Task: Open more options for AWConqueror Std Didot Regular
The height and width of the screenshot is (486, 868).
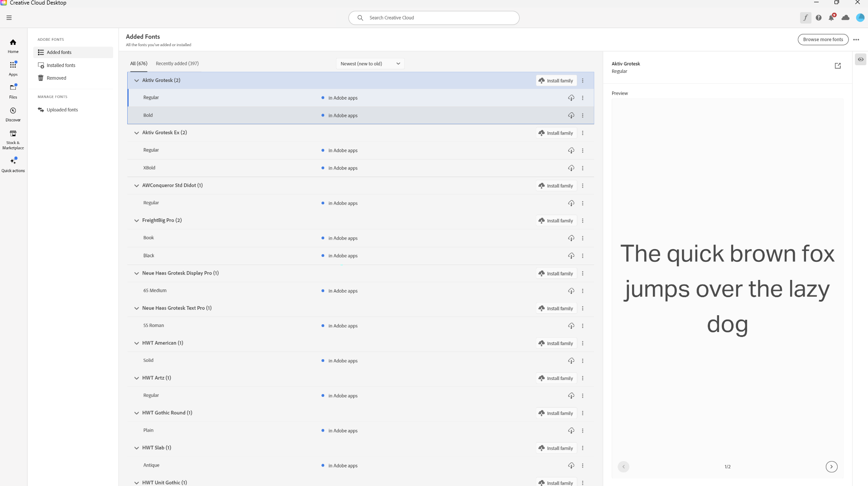Action: (583, 203)
